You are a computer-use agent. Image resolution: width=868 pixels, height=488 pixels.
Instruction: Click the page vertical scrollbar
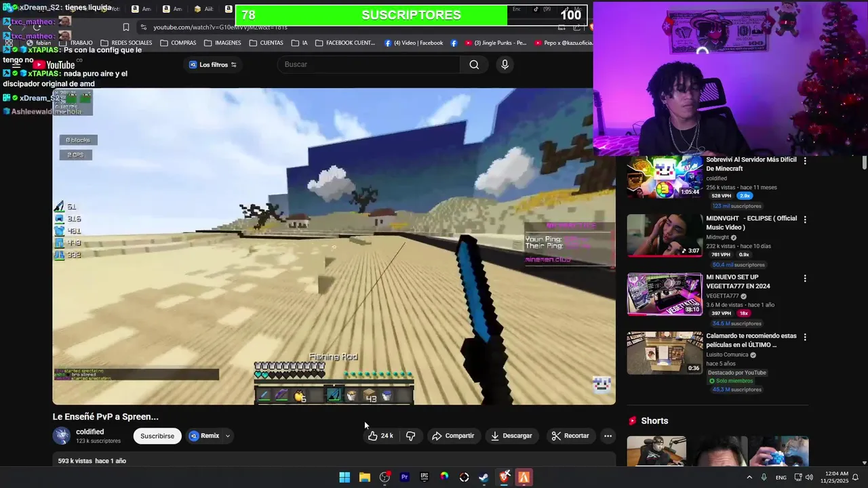tap(864, 163)
